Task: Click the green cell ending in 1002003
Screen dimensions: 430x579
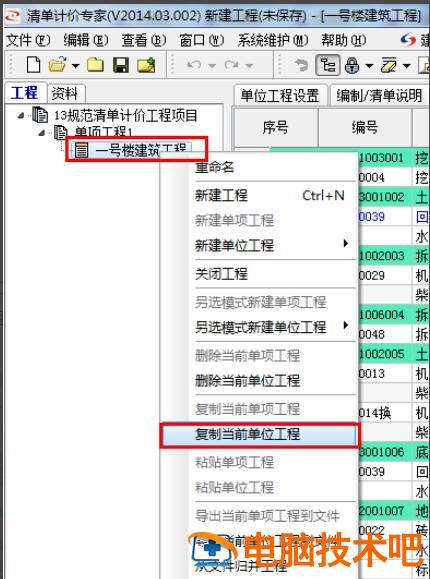Action: tap(385, 256)
